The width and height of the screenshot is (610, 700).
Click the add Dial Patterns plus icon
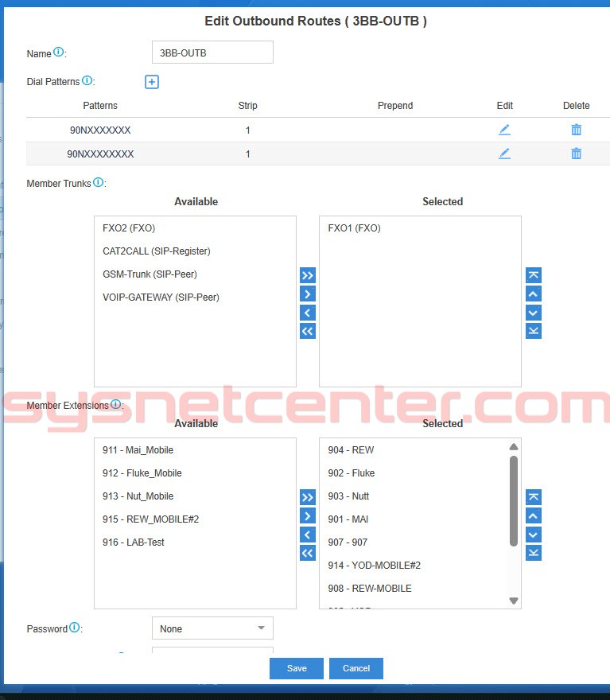[x=152, y=82]
